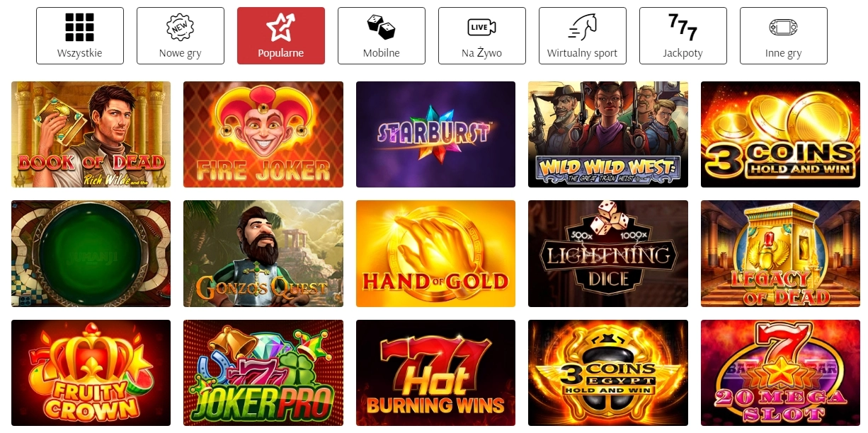
Task: Open the Lightning Dice game
Action: click(x=608, y=253)
